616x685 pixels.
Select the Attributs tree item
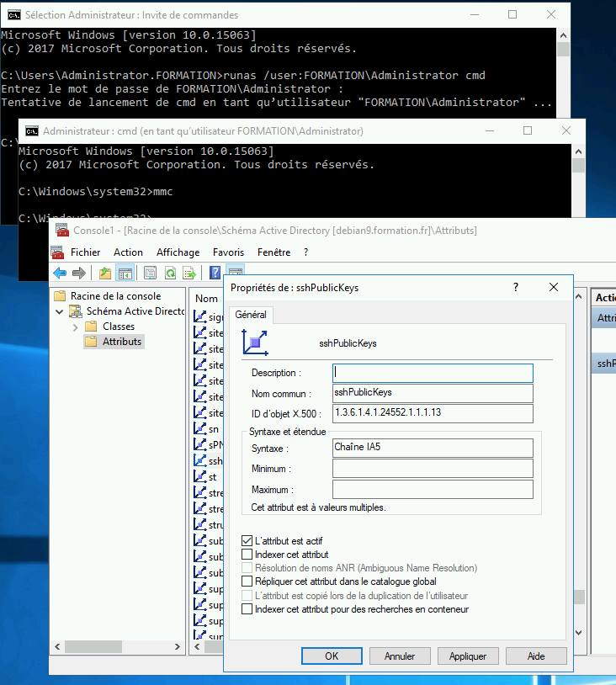[x=122, y=342]
